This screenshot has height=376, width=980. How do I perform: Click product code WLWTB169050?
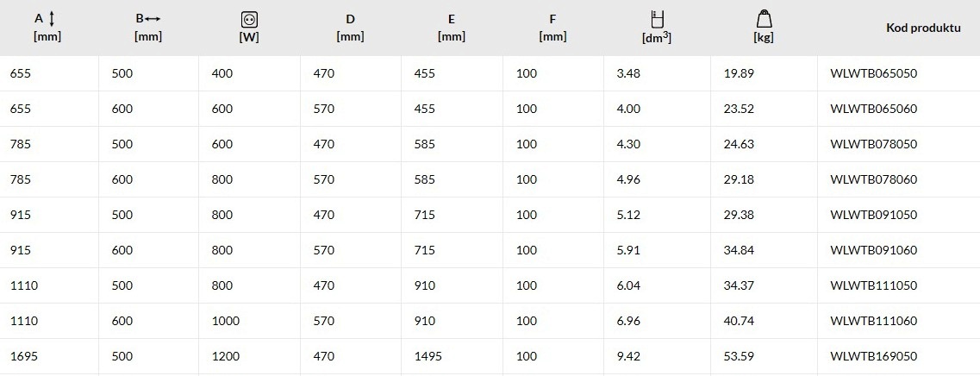click(874, 356)
